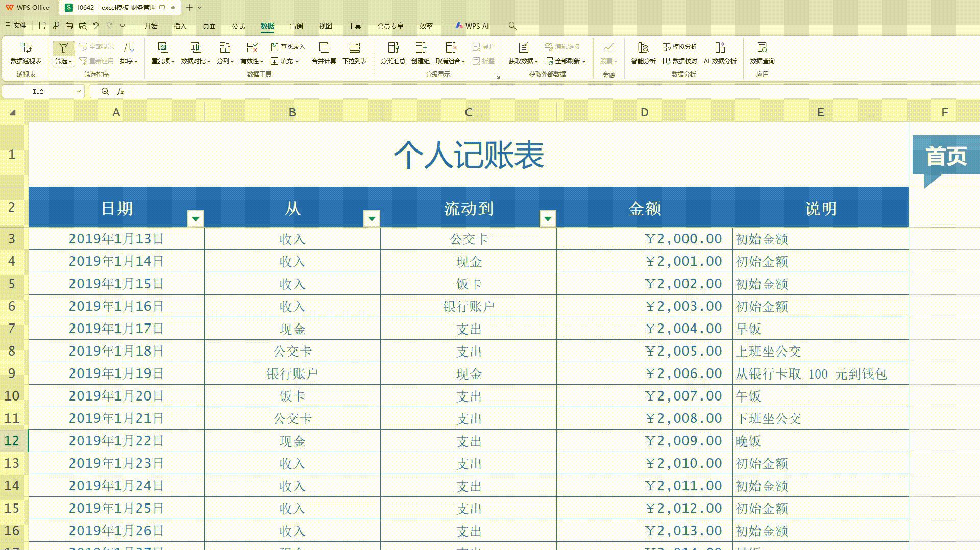Expand the Name Box dropdown arrow
980x550 pixels.
click(79, 91)
